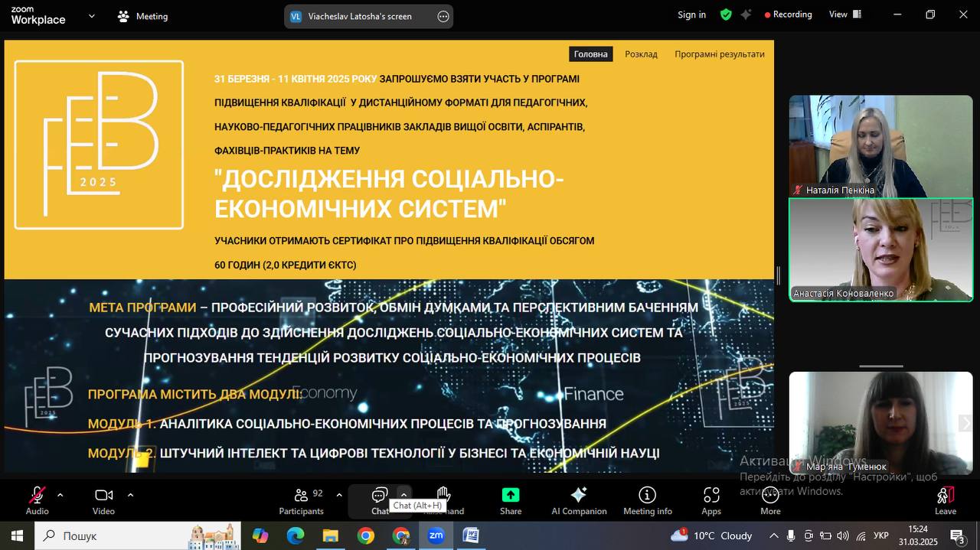Screen dimensions: 980x550
Task: Go to the next page of participant videos
Action: tap(965, 423)
